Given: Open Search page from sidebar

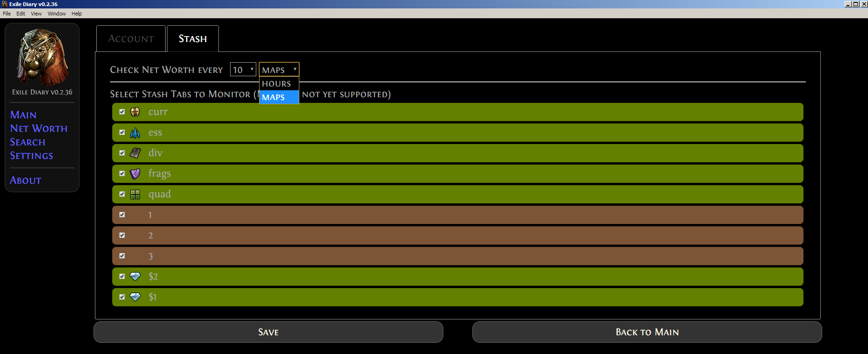Looking at the screenshot, I should pos(28,142).
